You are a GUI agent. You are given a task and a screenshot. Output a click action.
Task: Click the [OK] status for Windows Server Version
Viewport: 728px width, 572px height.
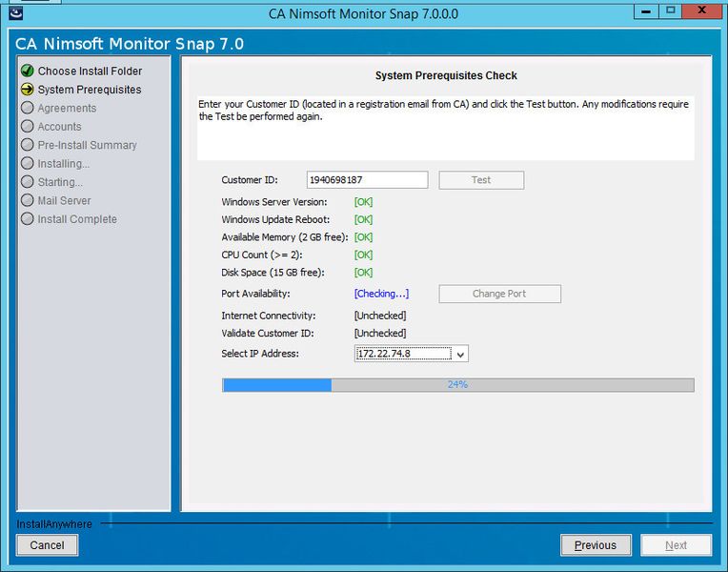364,202
